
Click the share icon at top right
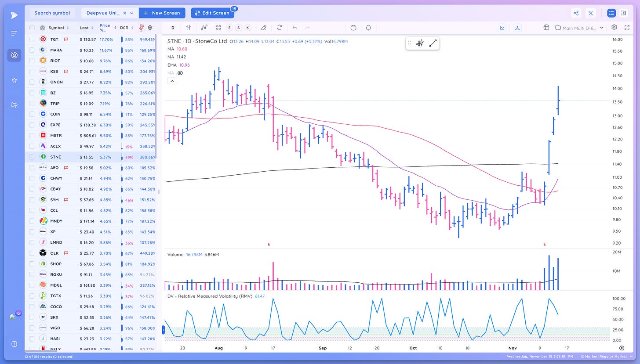pyautogui.click(x=576, y=13)
